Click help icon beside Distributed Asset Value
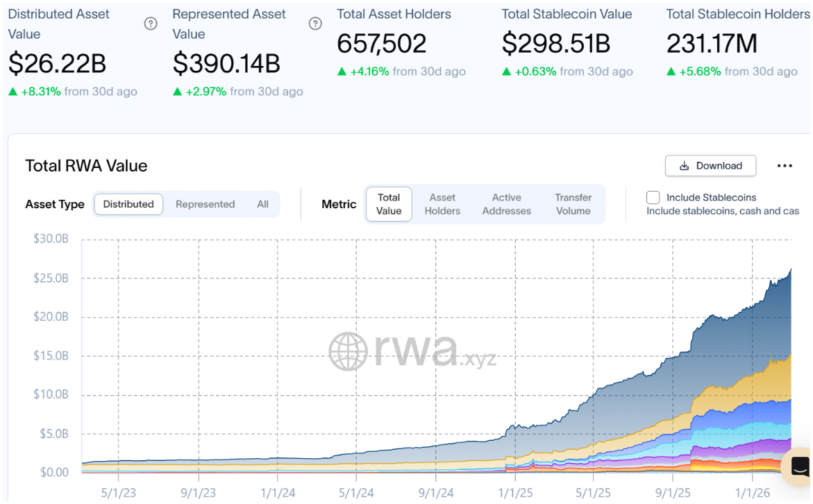The height and width of the screenshot is (504, 813). (151, 24)
